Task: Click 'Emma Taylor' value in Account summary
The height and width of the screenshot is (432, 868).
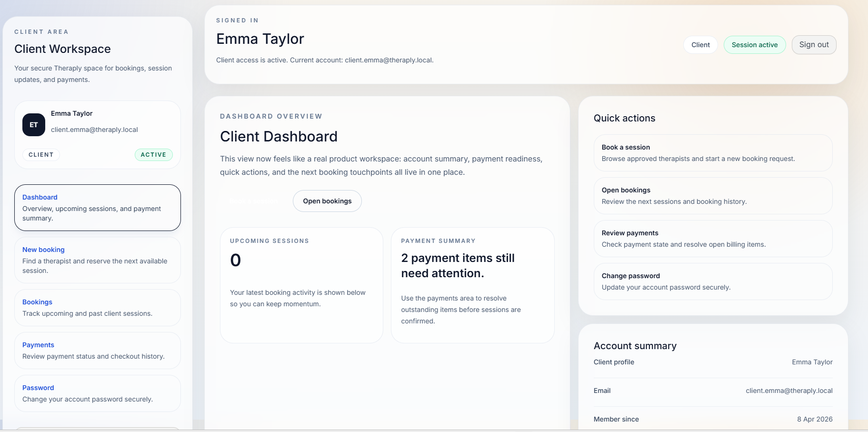Action: tap(812, 362)
